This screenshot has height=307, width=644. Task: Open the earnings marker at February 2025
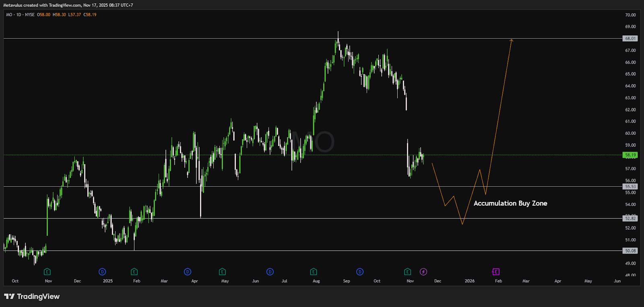(x=134, y=272)
